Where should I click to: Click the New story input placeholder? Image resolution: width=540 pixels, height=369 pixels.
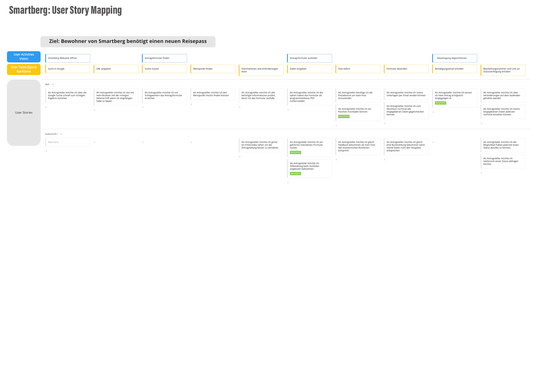point(68,142)
